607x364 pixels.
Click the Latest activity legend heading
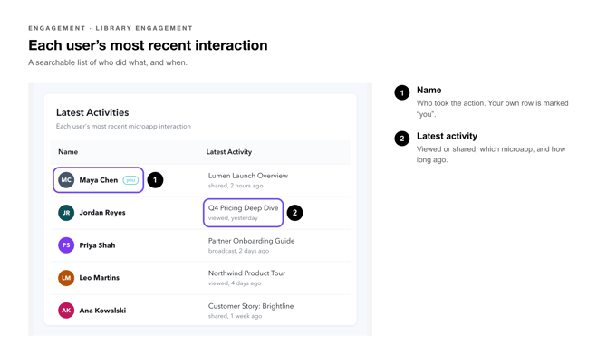point(448,136)
